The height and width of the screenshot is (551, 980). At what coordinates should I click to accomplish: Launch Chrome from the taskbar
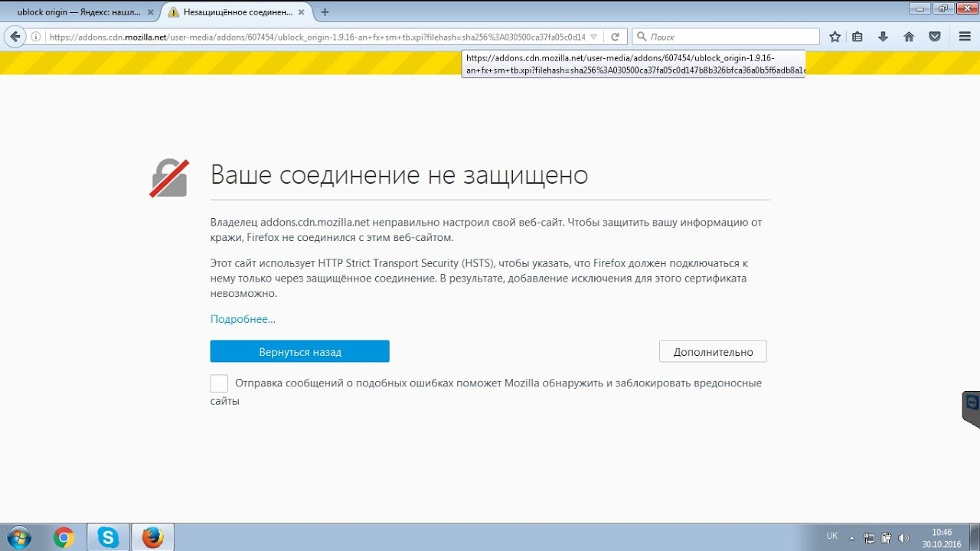point(64,538)
